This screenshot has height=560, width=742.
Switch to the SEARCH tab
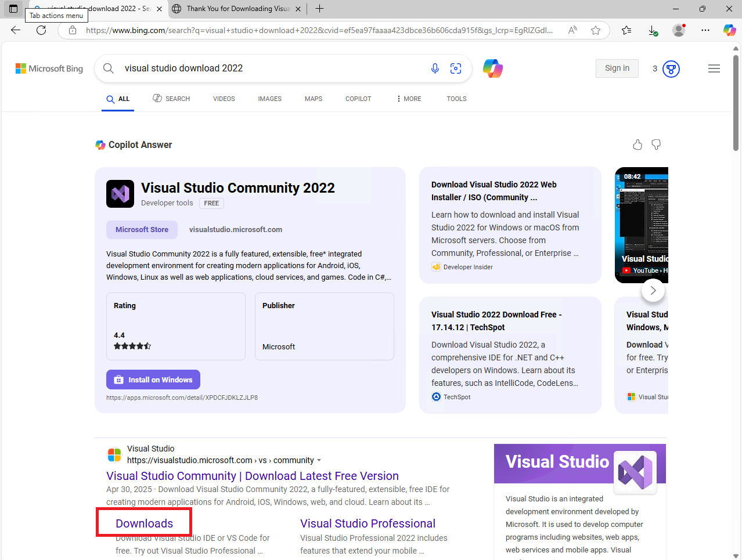click(171, 99)
